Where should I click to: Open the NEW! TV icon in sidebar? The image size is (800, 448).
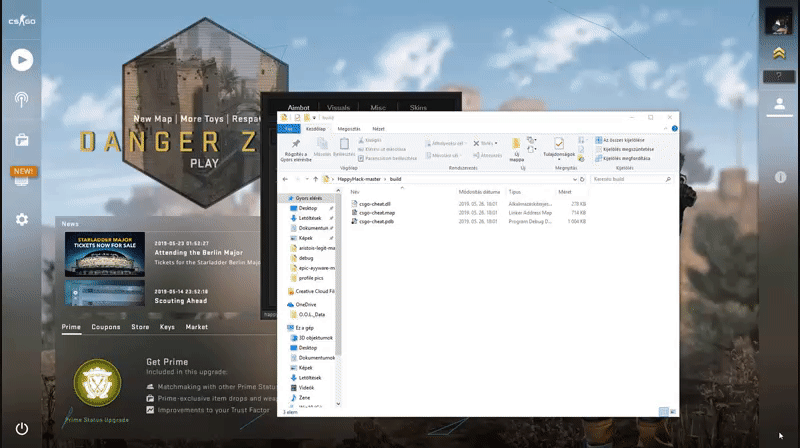pyautogui.click(x=22, y=176)
